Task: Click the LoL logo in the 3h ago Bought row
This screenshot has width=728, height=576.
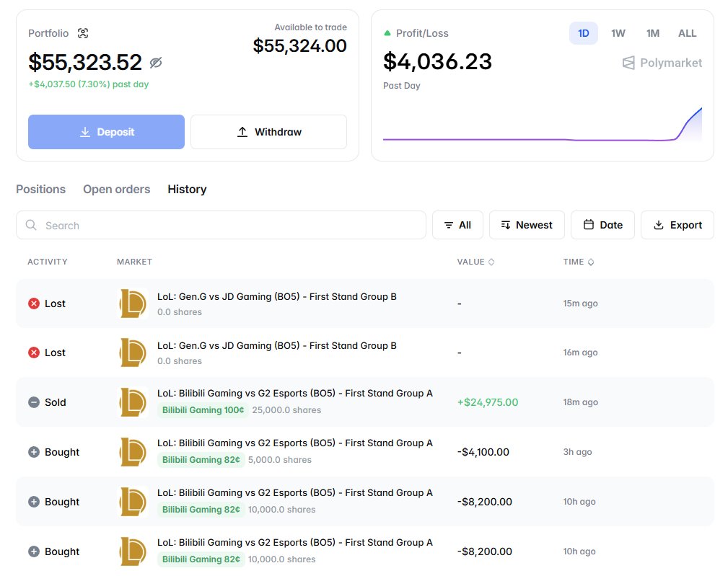Action: [x=133, y=452]
